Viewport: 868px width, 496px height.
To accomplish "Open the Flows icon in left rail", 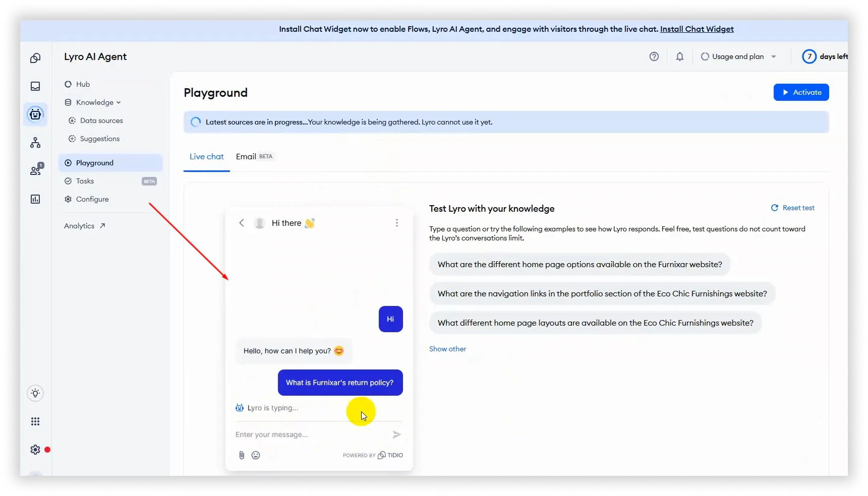I will tap(35, 143).
